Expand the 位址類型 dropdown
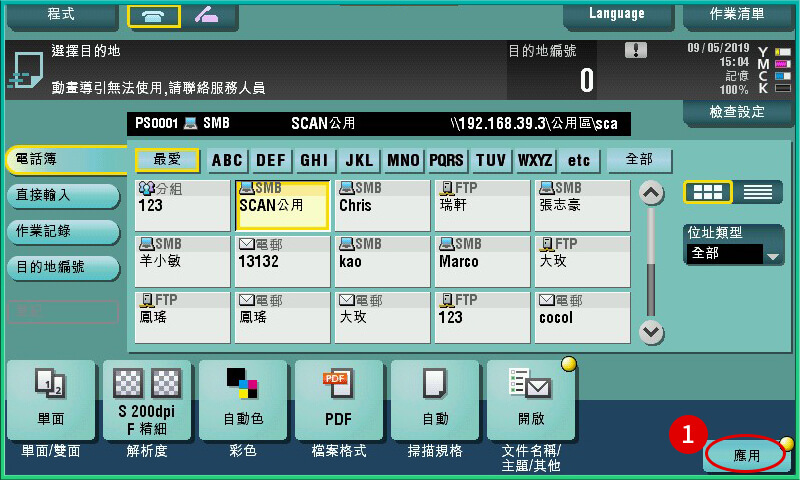This screenshot has height=480, width=800. [734, 254]
